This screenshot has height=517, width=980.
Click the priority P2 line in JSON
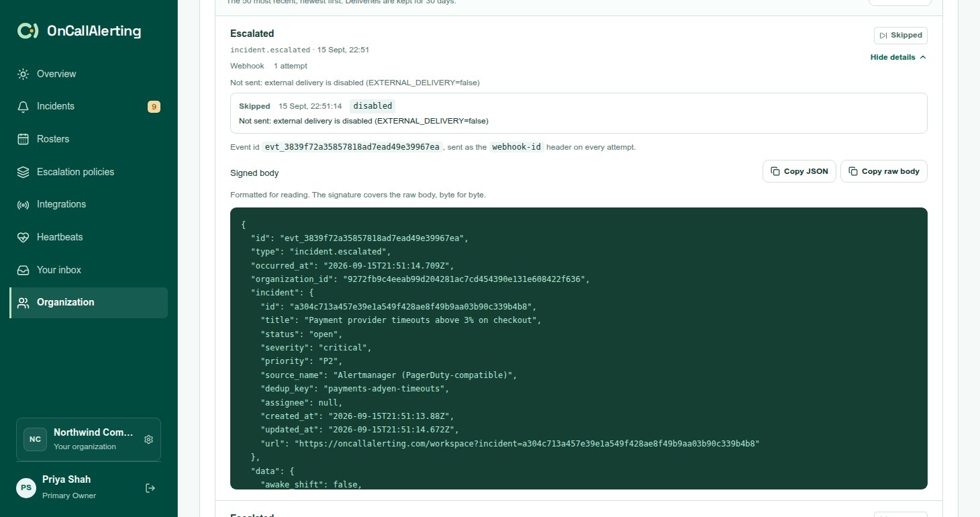click(301, 361)
